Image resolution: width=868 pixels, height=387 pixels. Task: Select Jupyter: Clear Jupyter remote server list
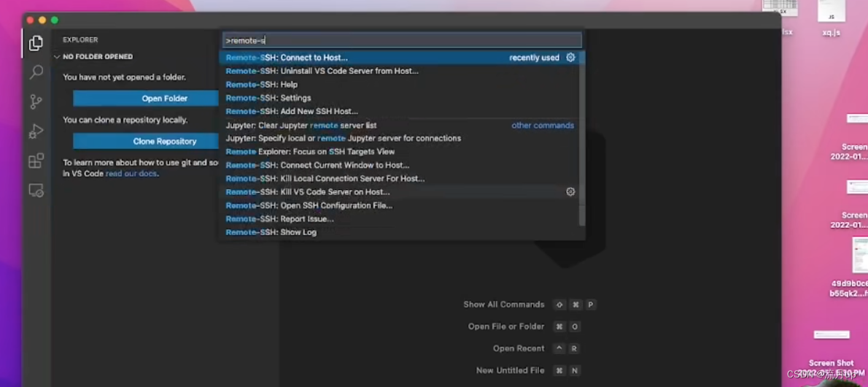click(399, 126)
